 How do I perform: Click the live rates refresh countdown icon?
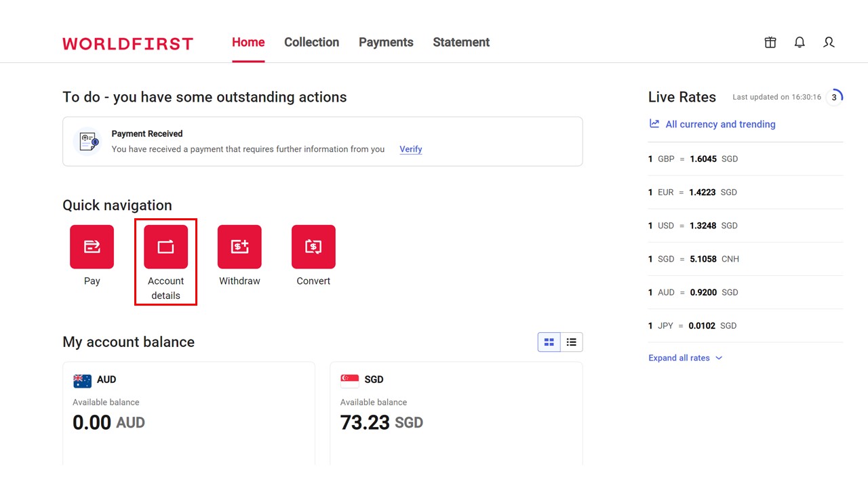(835, 97)
